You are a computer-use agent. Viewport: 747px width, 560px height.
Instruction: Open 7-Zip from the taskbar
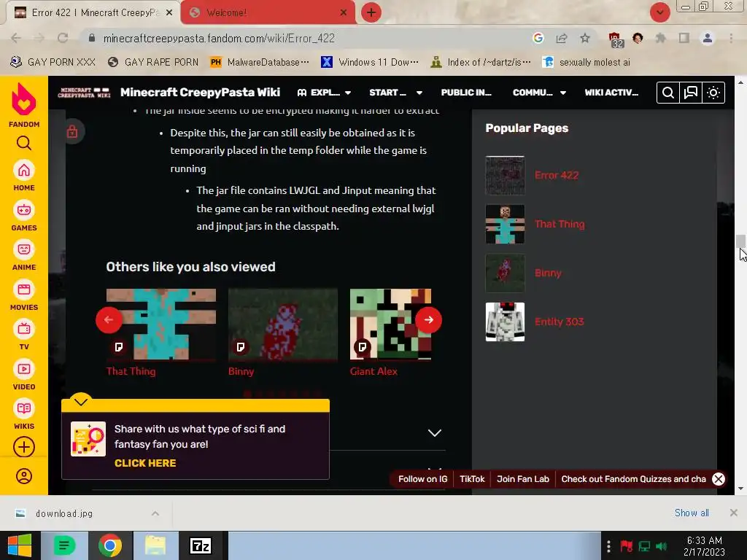coord(201,545)
